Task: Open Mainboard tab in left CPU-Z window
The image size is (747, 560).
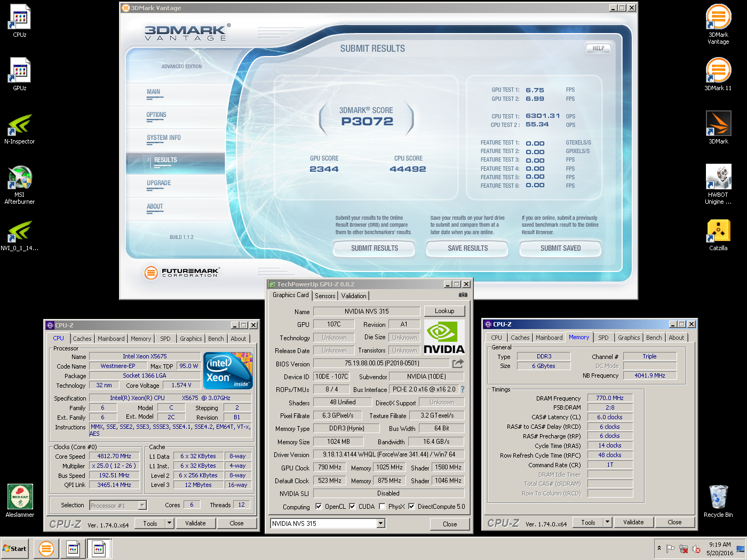Action: pyautogui.click(x=111, y=339)
